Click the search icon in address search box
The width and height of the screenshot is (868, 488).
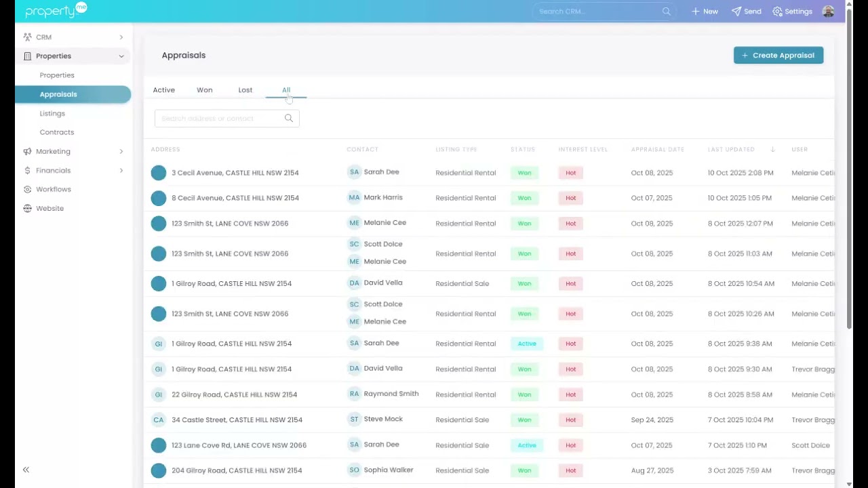289,119
